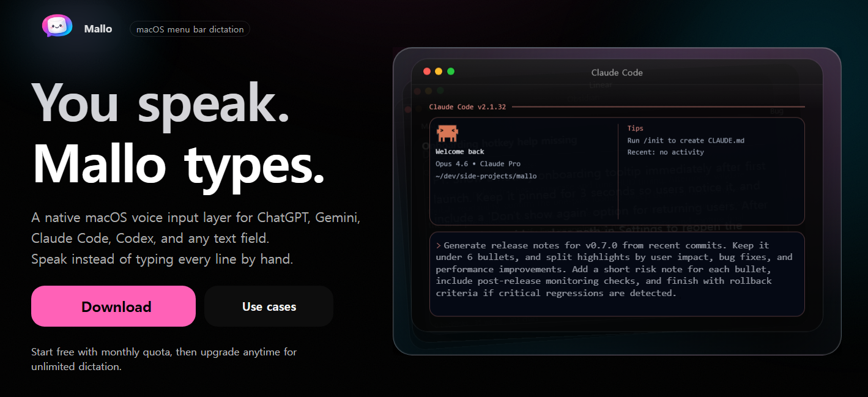The image size is (868, 397).
Task: Click the Recent: no activity line
Action: click(x=666, y=152)
